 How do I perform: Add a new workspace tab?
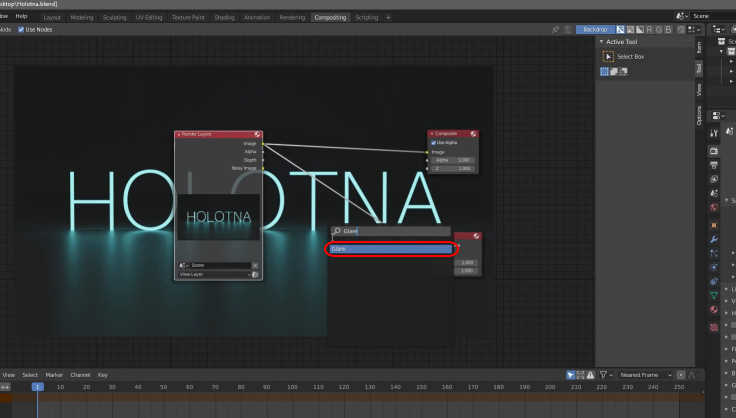tap(388, 17)
